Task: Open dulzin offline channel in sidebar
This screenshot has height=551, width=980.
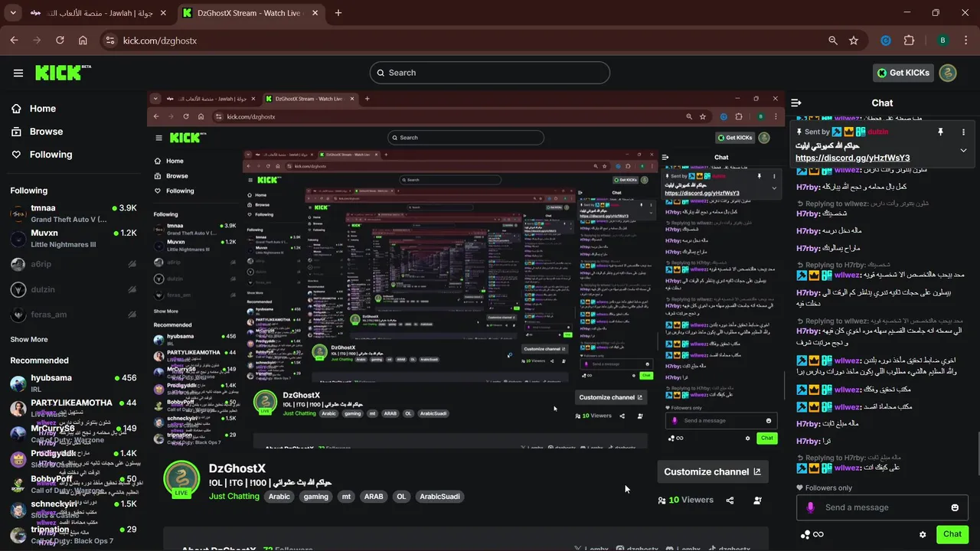Action: point(73,289)
